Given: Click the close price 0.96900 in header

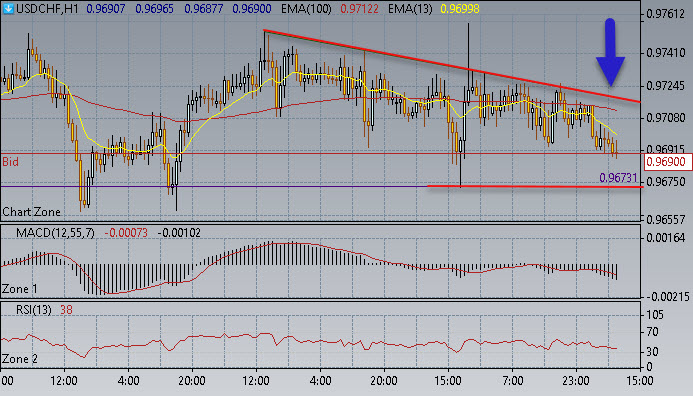Looking at the screenshot, I should 251,9.
